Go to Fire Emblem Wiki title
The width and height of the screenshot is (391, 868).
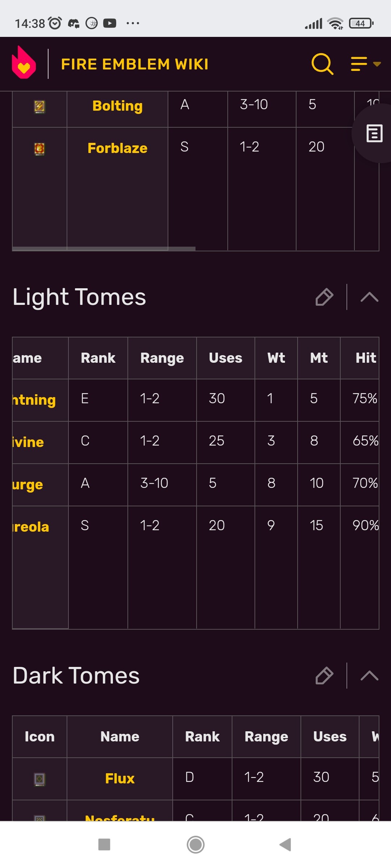135,64
